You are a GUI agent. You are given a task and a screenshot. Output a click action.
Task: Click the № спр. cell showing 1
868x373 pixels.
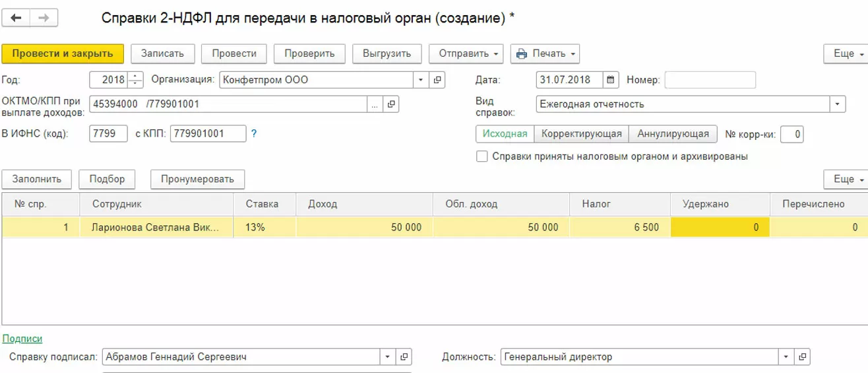41,227
